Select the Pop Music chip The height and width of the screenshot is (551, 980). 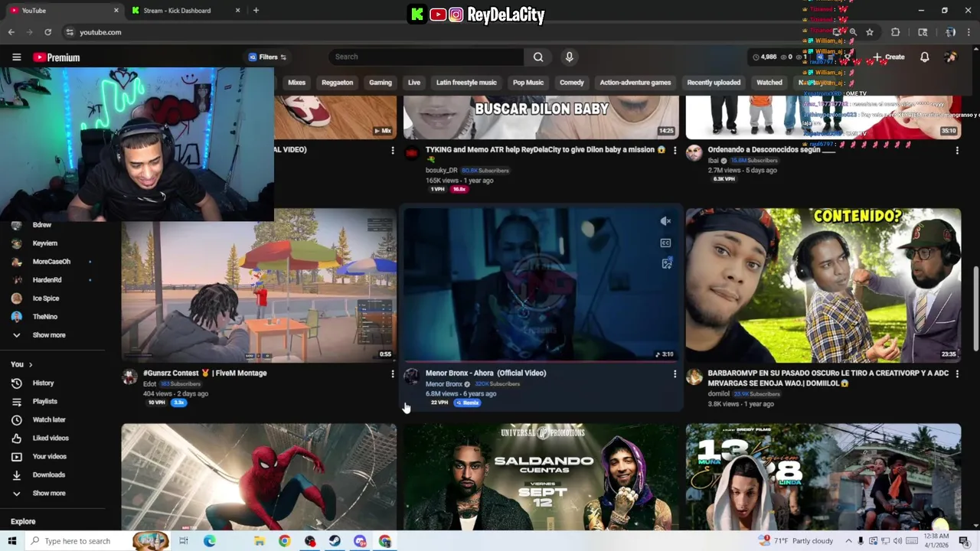[528, 83]
